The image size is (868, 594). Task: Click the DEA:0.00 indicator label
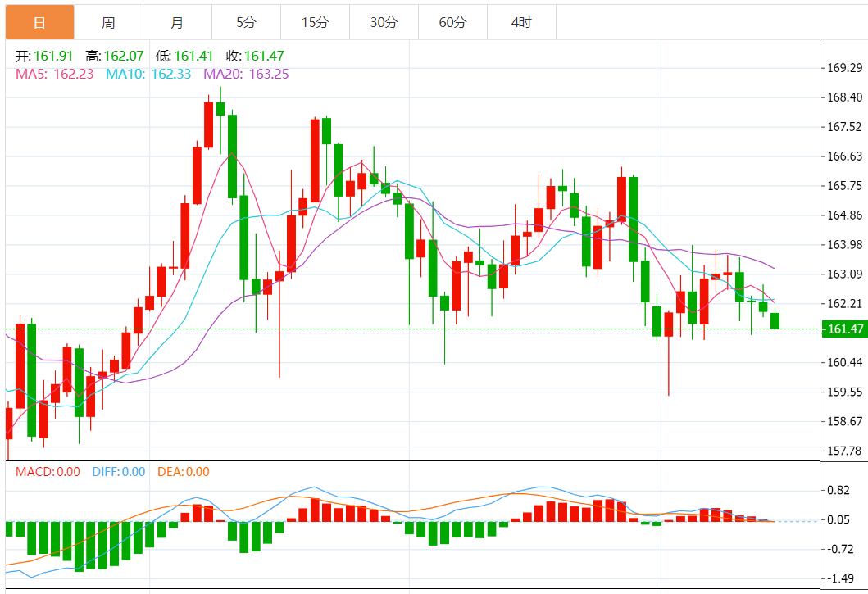(184, 472)
